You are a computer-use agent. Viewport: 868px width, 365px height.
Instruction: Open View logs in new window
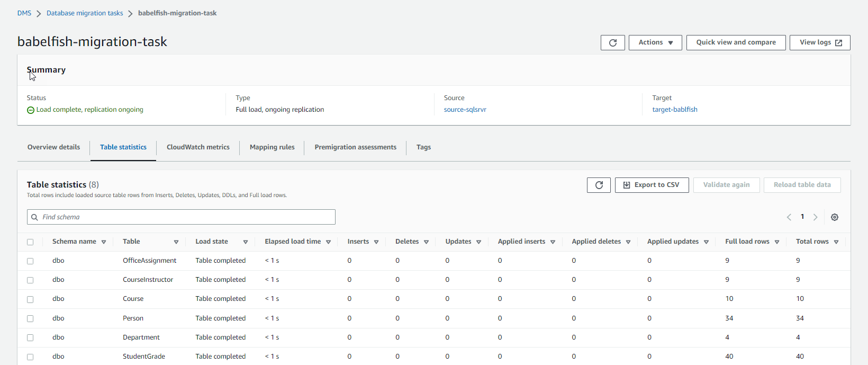[820, 42]
